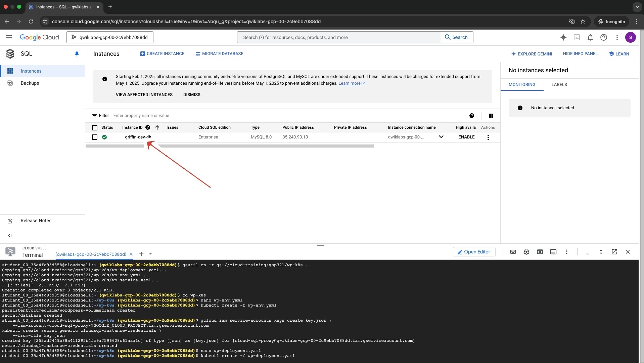
Task: Go to Instances in sidebar
Action: coord(42,71)
